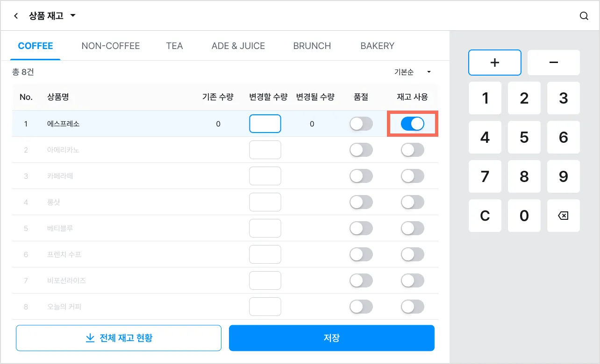Open the 기본순 sort dropdown
This screenshot has width=600, height=364.
[x=412, y=72]
